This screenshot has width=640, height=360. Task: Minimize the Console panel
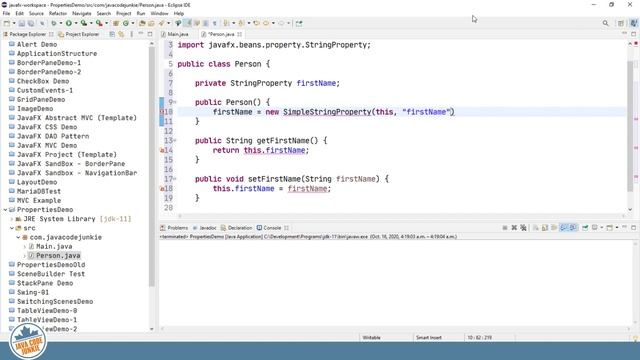pos(624,228)
